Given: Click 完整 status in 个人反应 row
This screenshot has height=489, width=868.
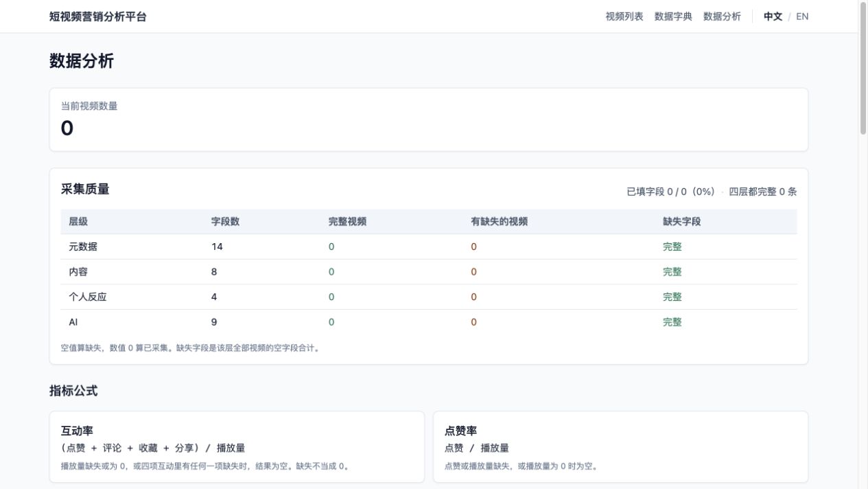Looking at the screenshot, I should (672, 297).
